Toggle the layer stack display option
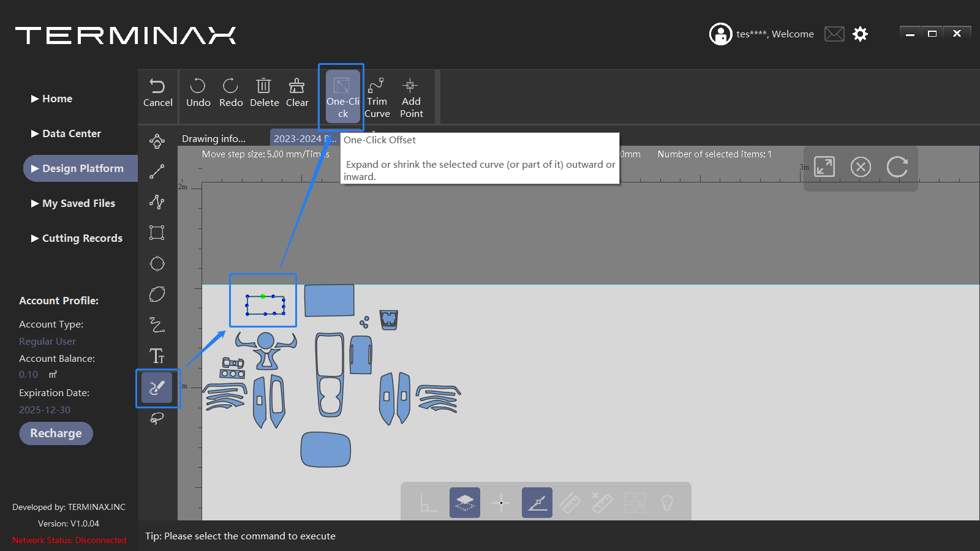Viewport: 980px width, 551px height. pos(464,503)
